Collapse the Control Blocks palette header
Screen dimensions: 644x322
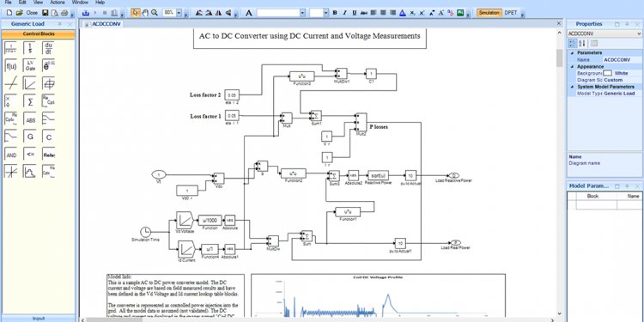[x=38, y=34]
